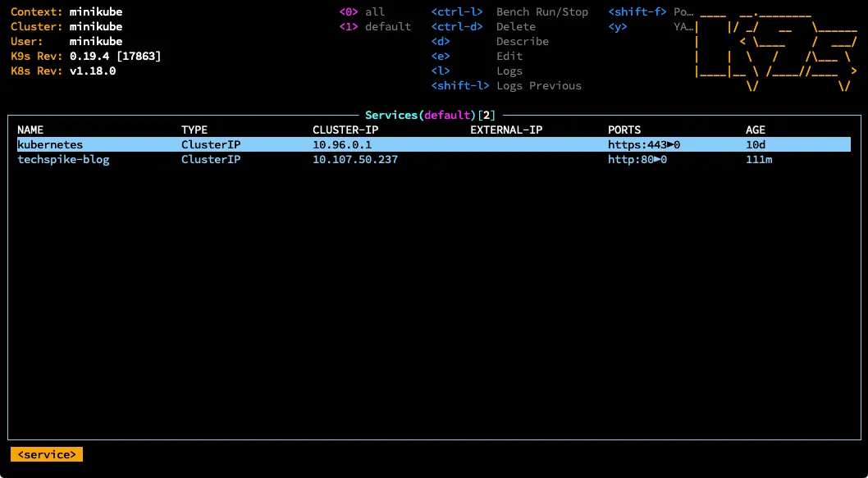Select the kubernetes service row
The height and width of the screenshot is (478, 868).
pos(433,145)
